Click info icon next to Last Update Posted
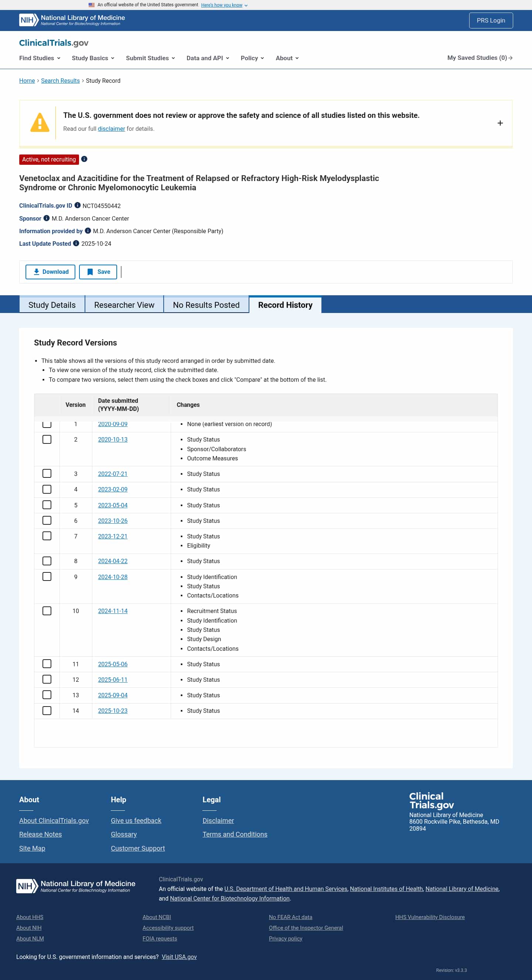The height and width of the screenshot is (980, 532). [x=76, y=243]
